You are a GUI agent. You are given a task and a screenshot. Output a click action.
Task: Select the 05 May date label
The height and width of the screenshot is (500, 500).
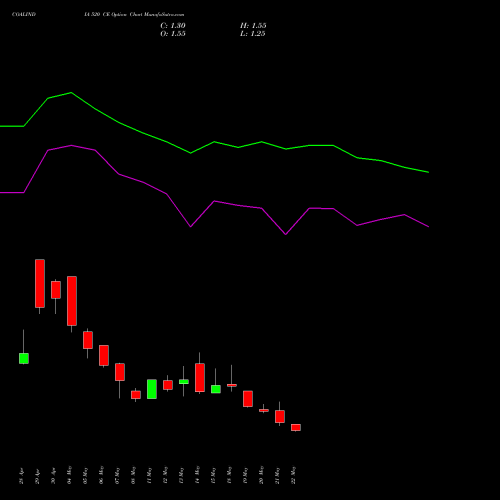[86, 475]
